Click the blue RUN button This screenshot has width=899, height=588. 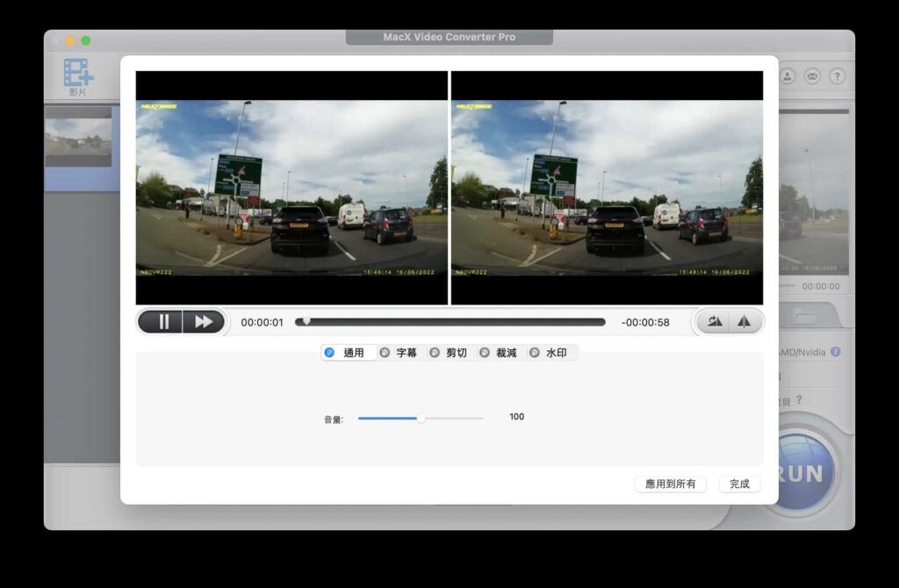pos(802,473)
